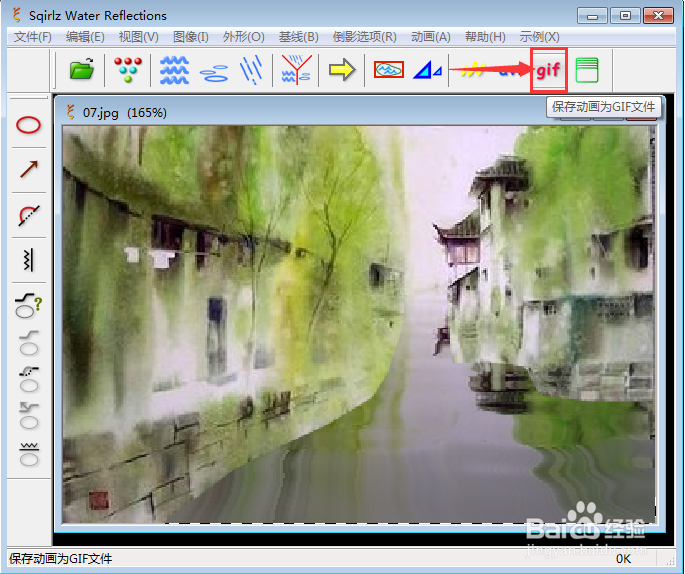Open the 外形(O) menu

pyautogui.click(x=243, y=37)
